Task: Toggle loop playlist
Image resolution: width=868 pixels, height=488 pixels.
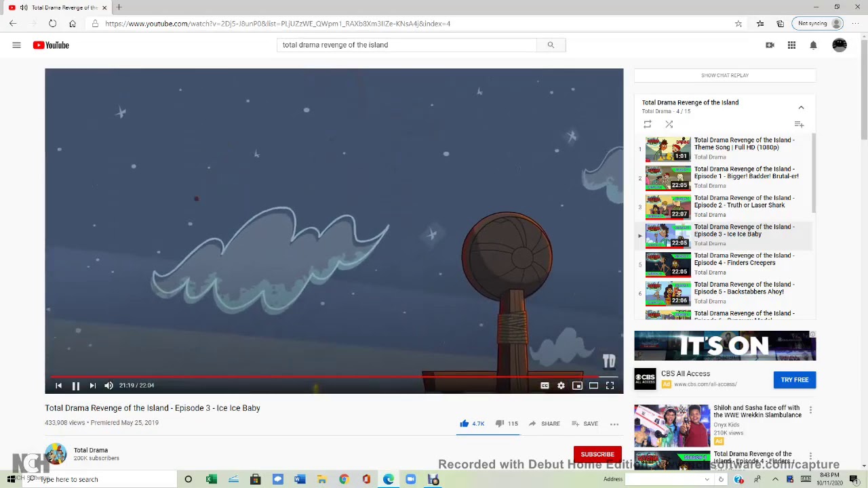Action: 648,125
